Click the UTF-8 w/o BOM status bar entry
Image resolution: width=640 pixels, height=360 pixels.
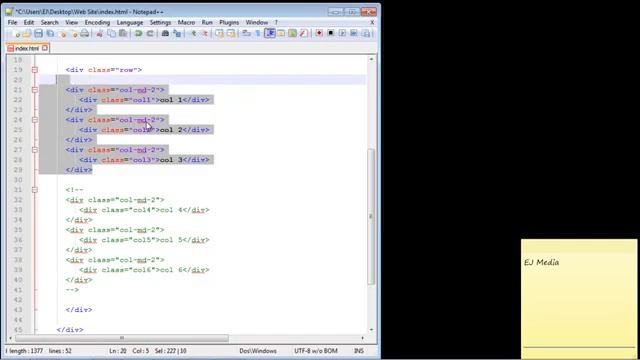(316, 351)
